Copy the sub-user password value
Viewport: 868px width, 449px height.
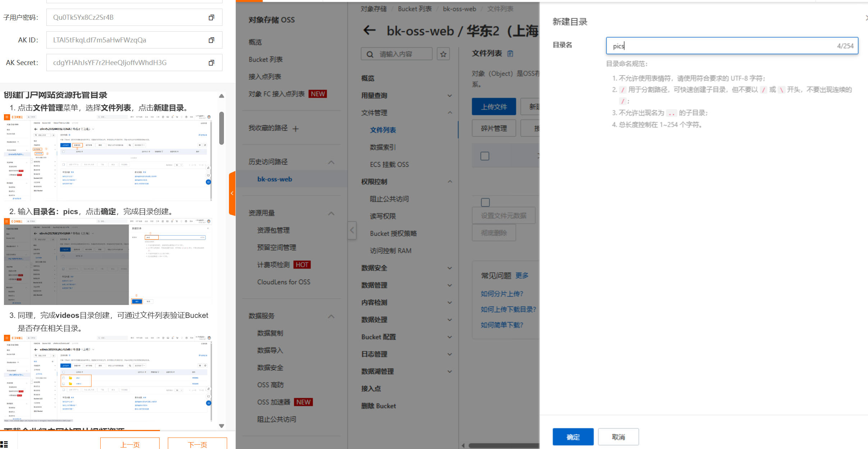click(211, 18)
